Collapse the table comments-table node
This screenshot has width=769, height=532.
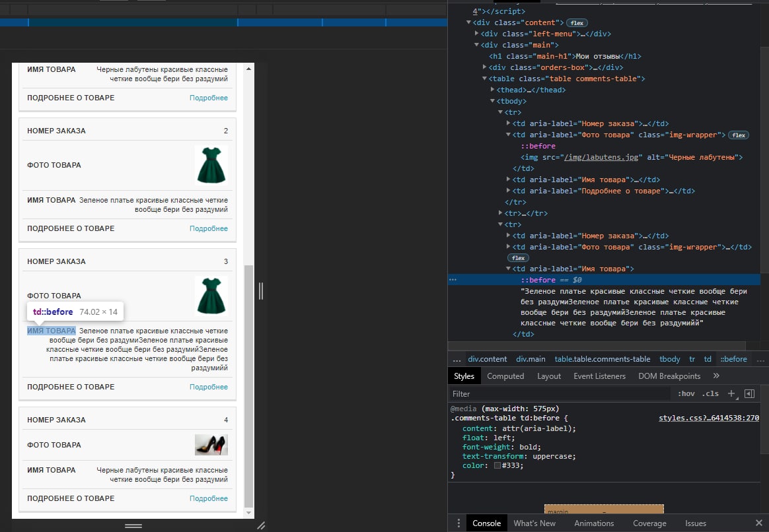(484, 79)
